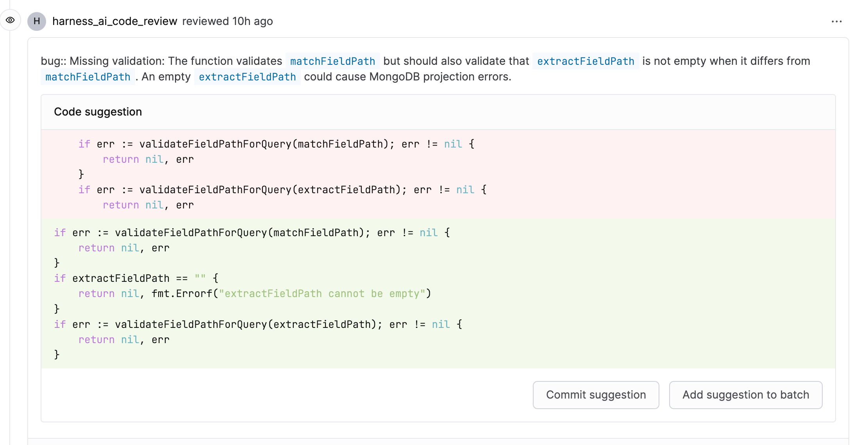Viewport: 868px width, 445px height.
Task: Click added line 'if extractFieldPath == ""'
Action: tap(136, 279)
